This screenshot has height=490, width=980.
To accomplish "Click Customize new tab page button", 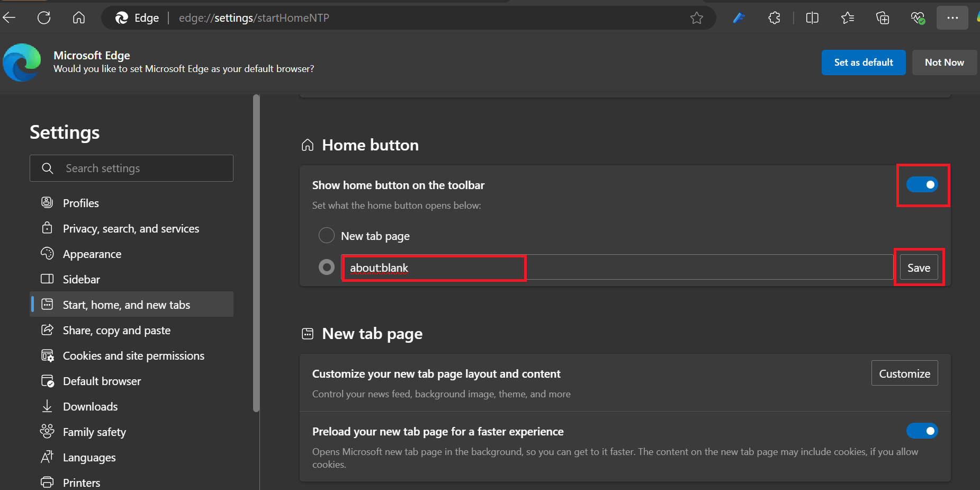I will click(905, 373).
